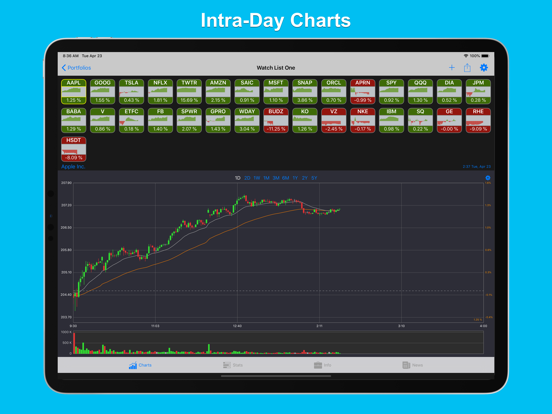Switch chart range to 1Y
Image resolution: width=552 pixels, height=414 pixels.
click(295, 178)
